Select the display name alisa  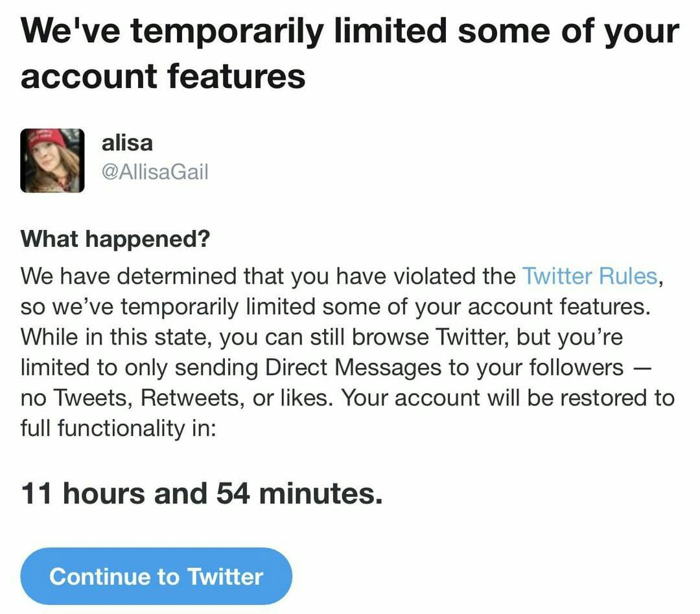(127, 143)
